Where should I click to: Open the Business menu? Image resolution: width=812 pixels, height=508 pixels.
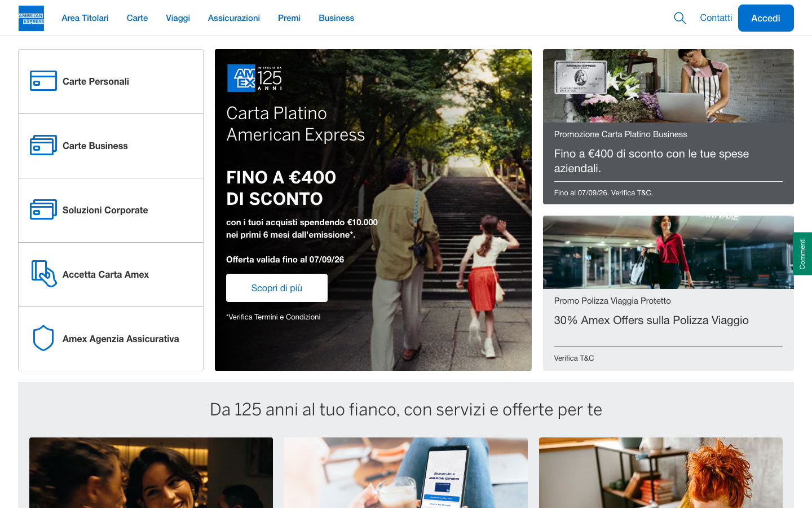coord(337,18)
